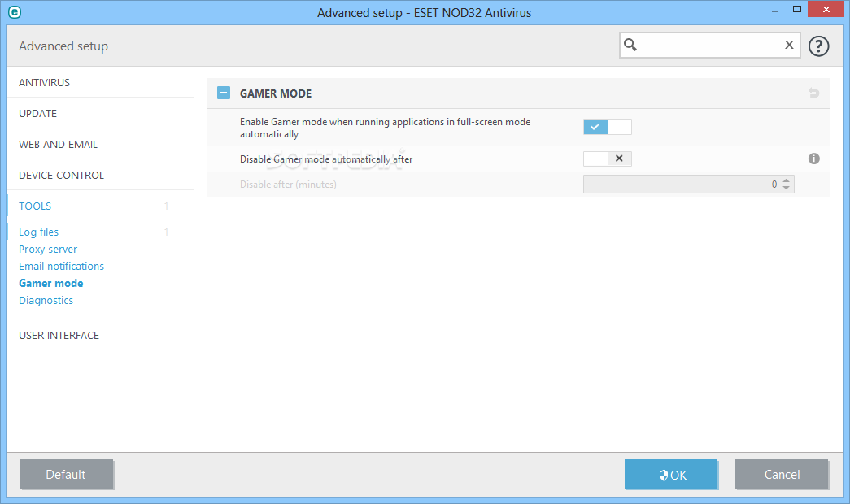
Task: Click the Advanced setup header label
Action: click(x=63, y=46)
